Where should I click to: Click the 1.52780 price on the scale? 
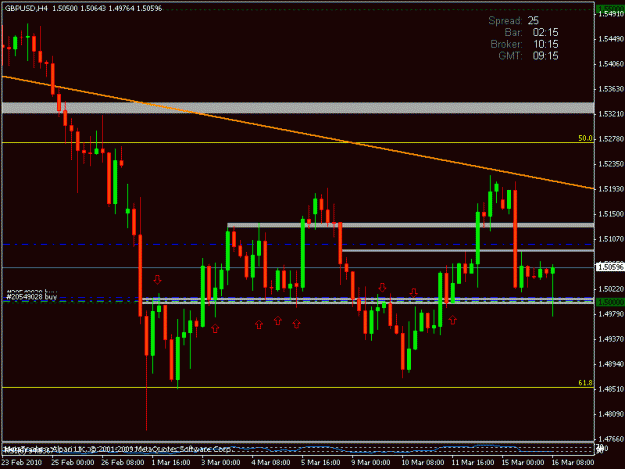(x=611, y=139)
